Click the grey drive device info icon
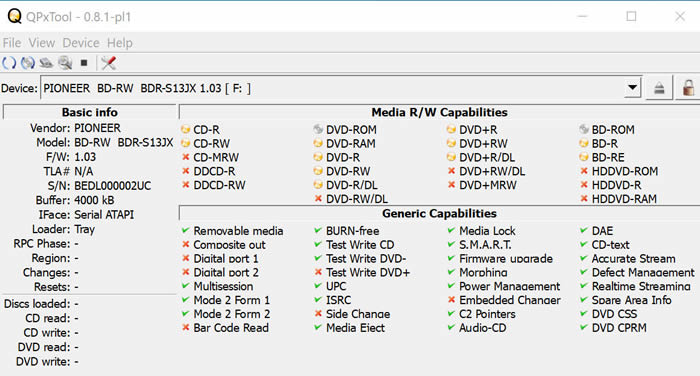 point(46,63)
